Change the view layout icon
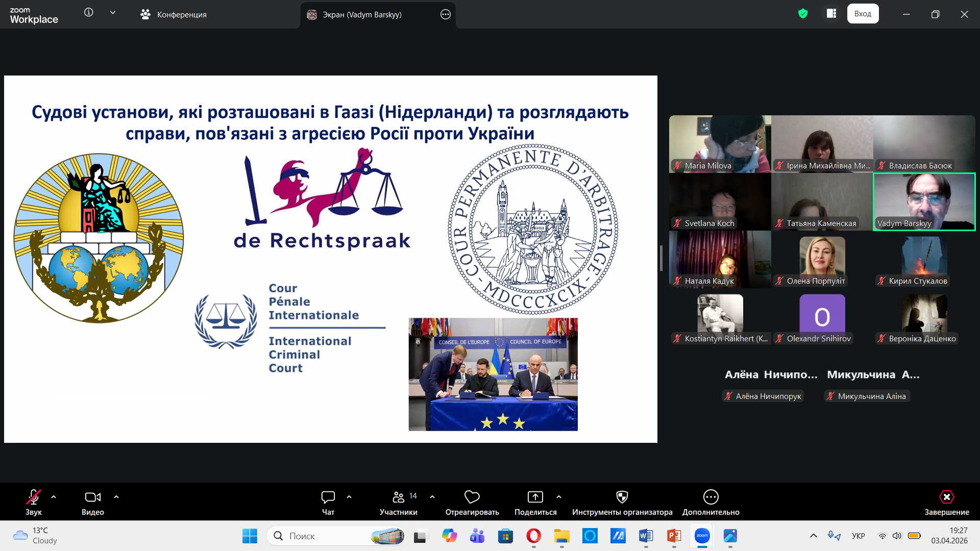The height and width of the screenshot is (551, 980). tap(831, 14)
